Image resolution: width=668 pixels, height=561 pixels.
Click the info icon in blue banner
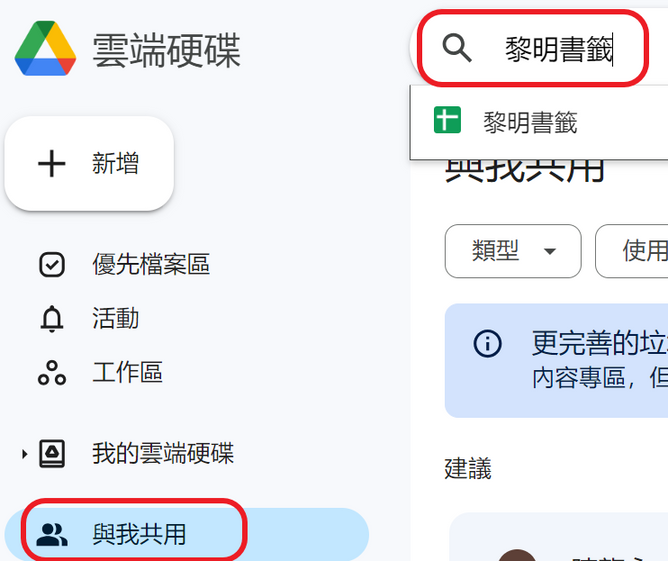coord(487,343)
